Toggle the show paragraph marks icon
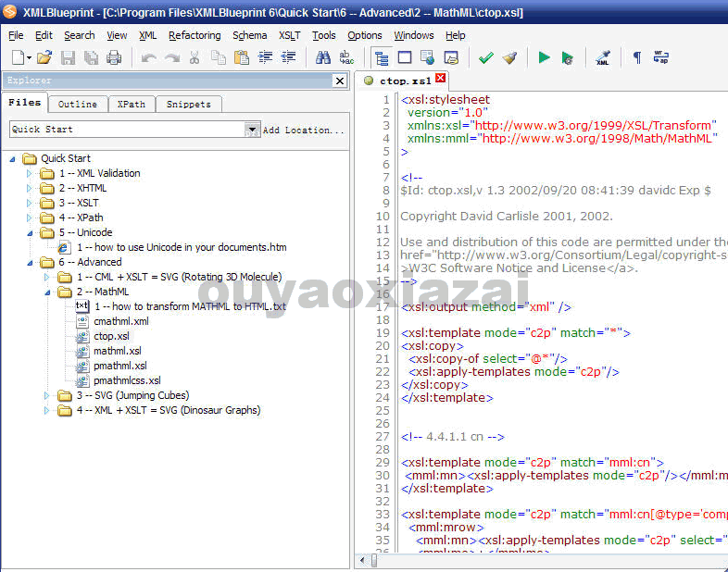Viewport: 728px width, 572px height. (637, 57)
